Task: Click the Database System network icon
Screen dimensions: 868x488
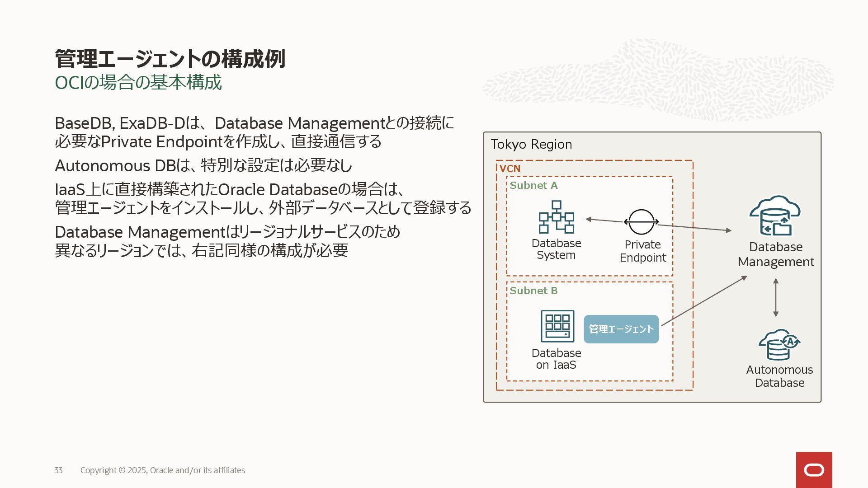Action: pyautogui.click(x=556, y=217)
